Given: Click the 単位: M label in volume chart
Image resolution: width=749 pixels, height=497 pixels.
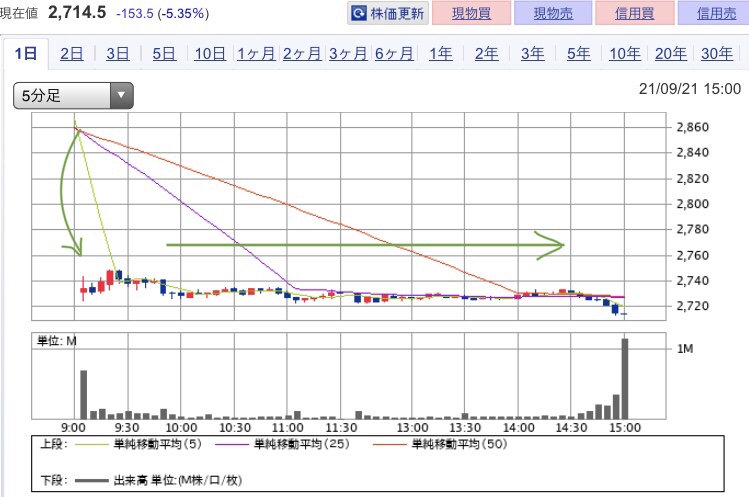Looking at the screenshot, I should point(57,341).
